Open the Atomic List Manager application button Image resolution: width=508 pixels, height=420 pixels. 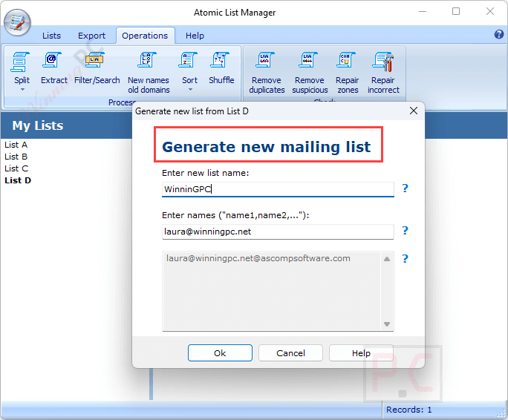(x=17, y=23)
